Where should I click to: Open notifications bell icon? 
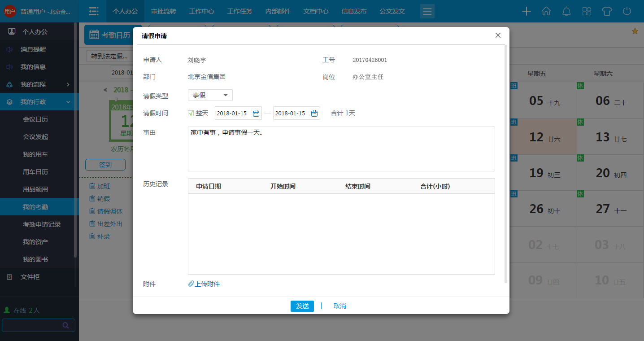(567, 11)
